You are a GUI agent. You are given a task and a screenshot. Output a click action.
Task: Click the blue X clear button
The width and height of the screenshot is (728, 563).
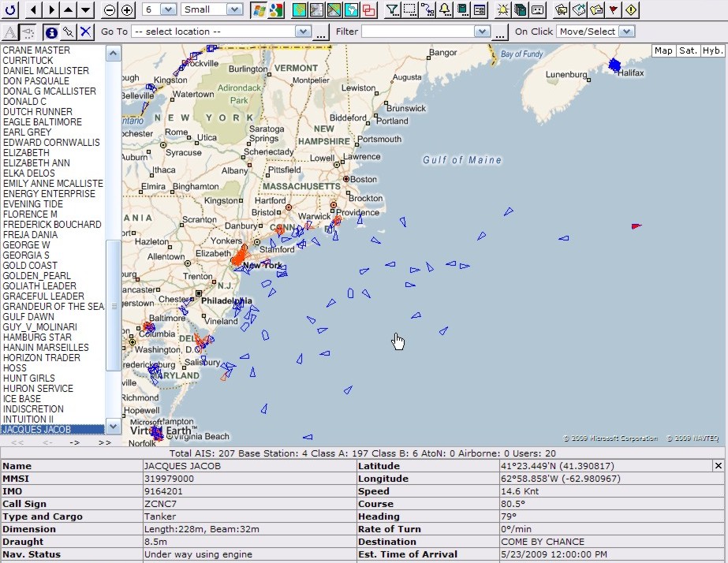pyautogui.click(x=85, y=32)
